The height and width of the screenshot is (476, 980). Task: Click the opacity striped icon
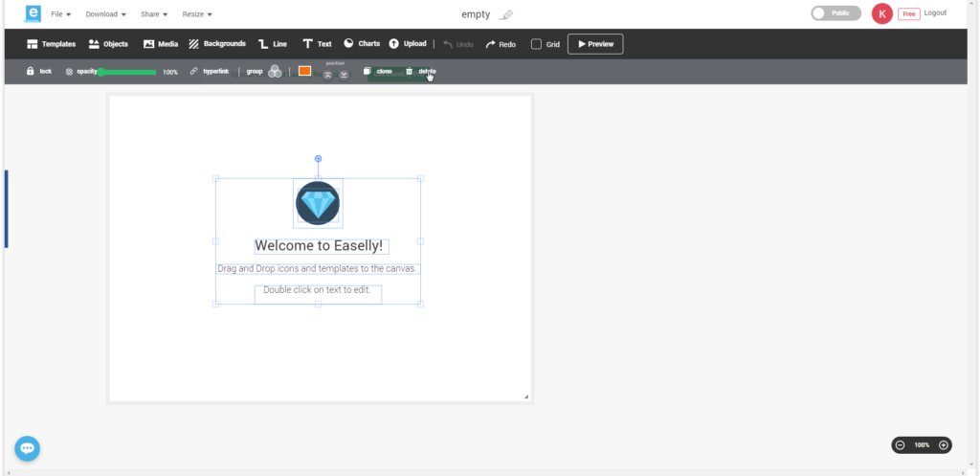pyautogui.click(x=69, y=72)
